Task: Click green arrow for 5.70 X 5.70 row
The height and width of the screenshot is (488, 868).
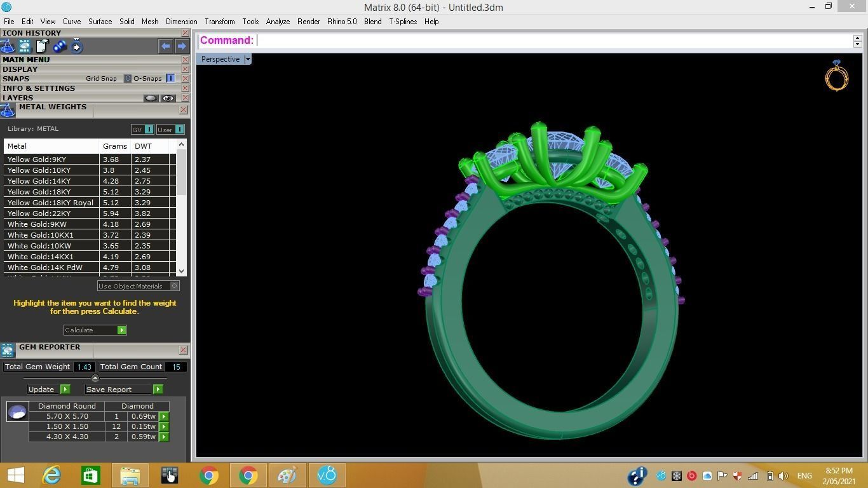Action: coord(164,417)
